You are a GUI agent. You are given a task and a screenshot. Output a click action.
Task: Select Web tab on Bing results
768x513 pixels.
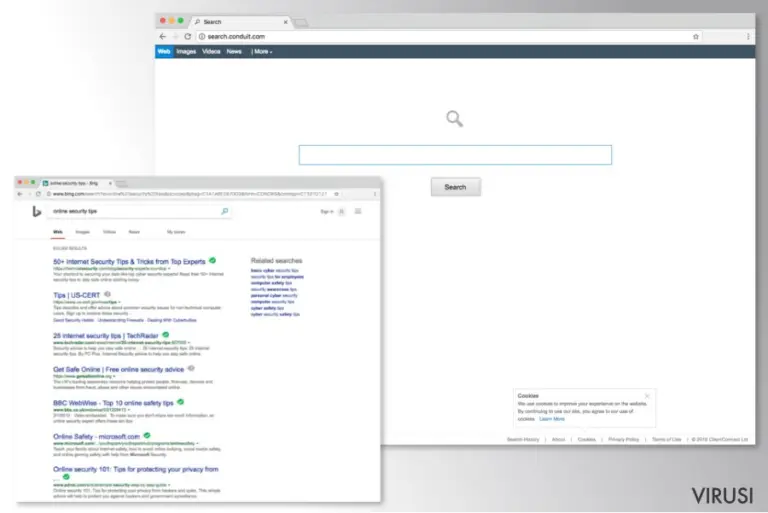pyautogui.click(x=58, y=232)
